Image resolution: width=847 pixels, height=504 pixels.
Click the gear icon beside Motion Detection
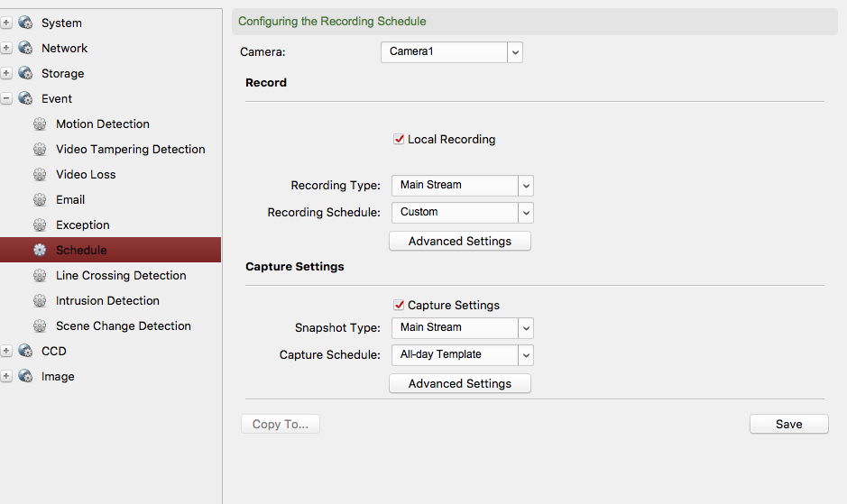(x=40, y=124)
